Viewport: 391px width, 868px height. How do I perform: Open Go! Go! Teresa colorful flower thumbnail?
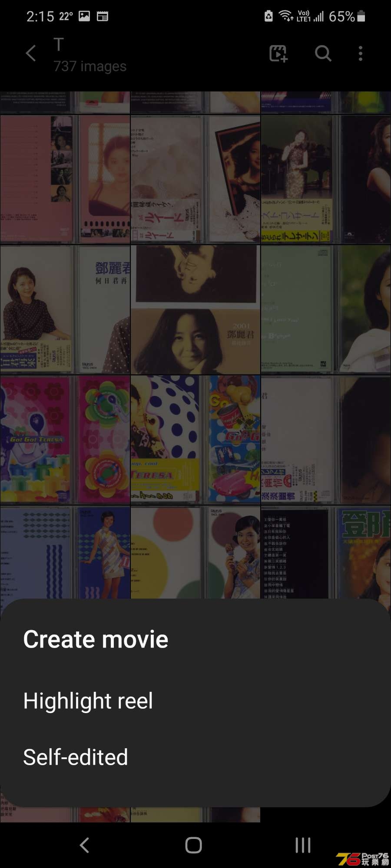pyautogui.click(x=65, y=440)
